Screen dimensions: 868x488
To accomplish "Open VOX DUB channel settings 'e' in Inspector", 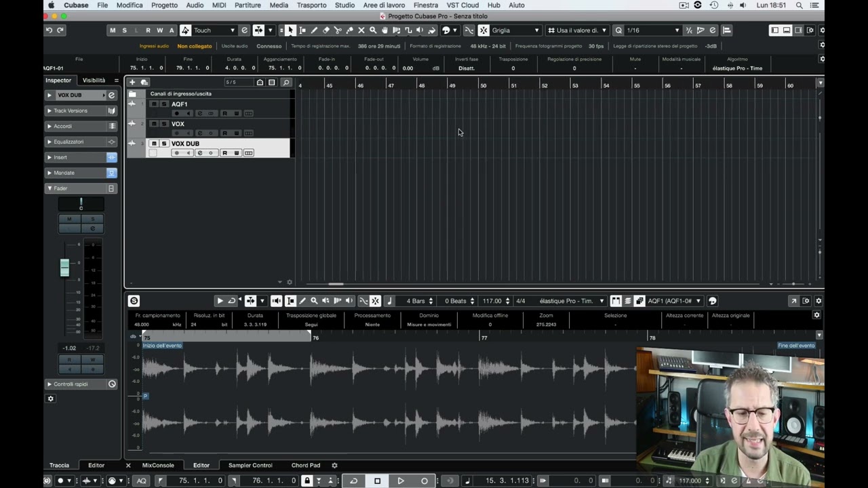I will (x=111, y=95).
